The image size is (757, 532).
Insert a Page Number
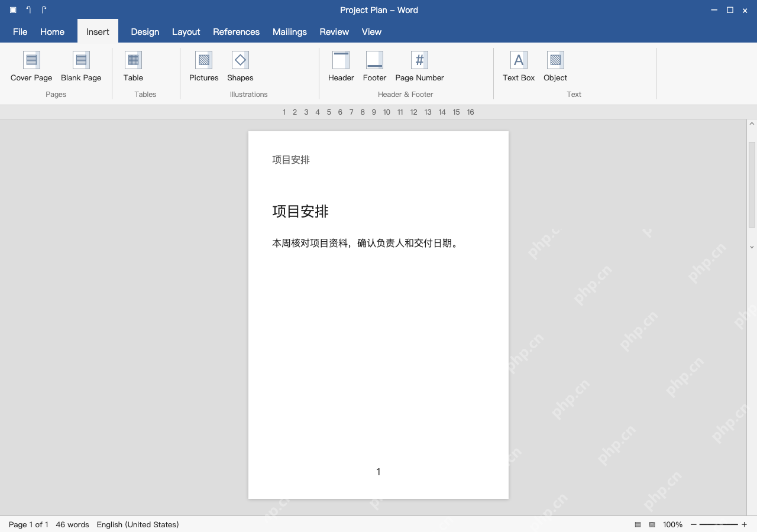click(x=419, y=66)
